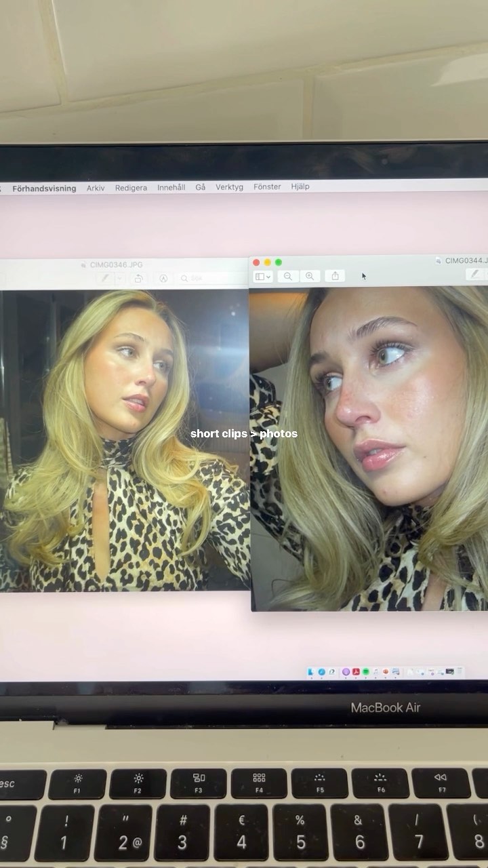Click the rotate icon in CIMG0346 window
The image size is (488, 868).
(138, 279)
